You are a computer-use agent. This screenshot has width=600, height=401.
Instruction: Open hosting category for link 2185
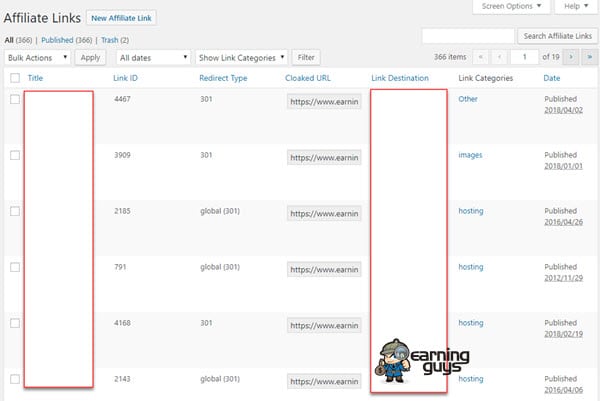pyautogui.click(x=471, y=211)
